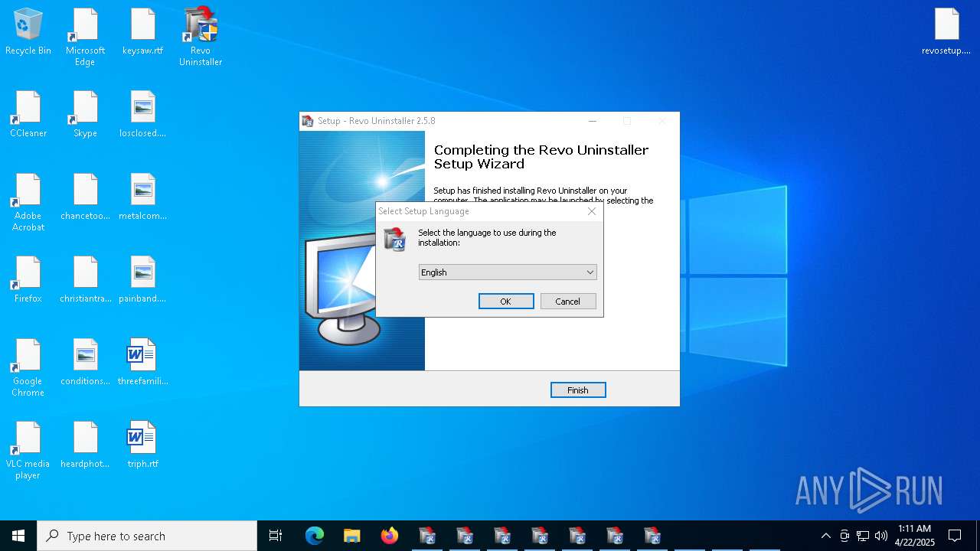Open Microsoft Edge from the taskbar
Image resolution: width=980 pixels, height=551 pixels.
315,536
